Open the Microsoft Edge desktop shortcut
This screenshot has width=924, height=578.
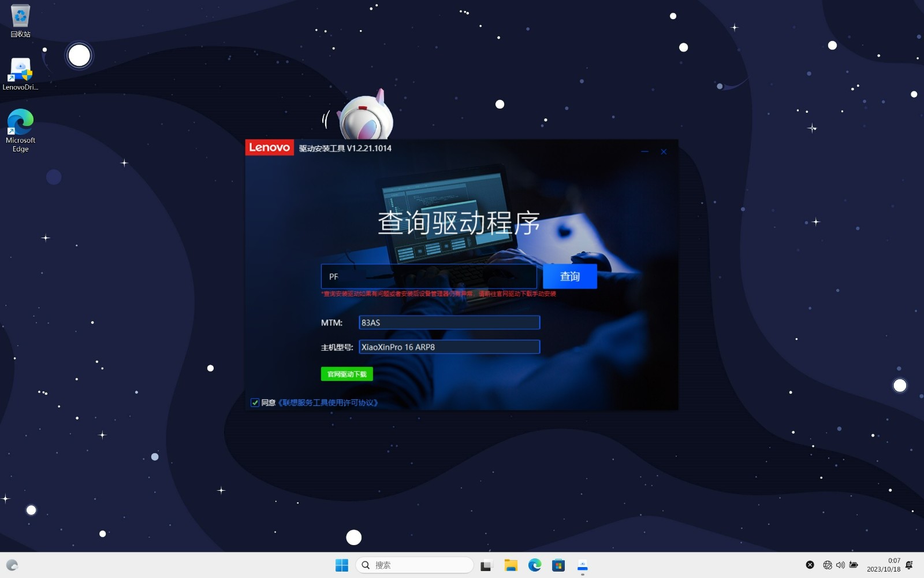point(20,131)
